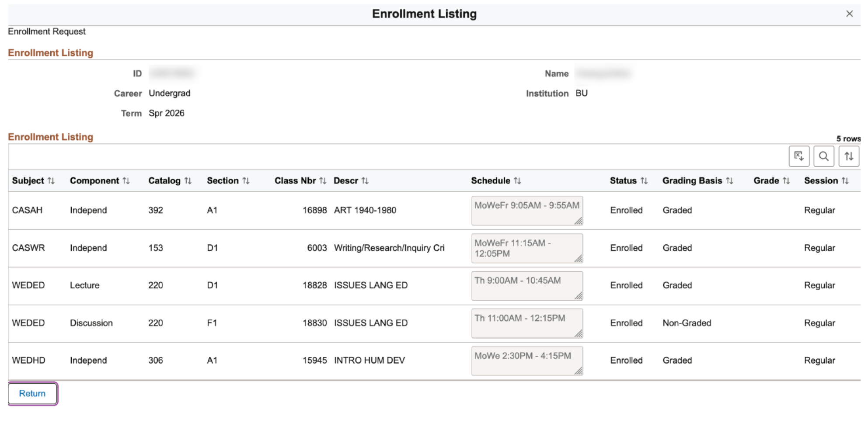The height and width of the screenshot is (430, 868).
Task: Click the schedule box Th 9:00AM - 10:45AM
Action: (x=527, y=286)
